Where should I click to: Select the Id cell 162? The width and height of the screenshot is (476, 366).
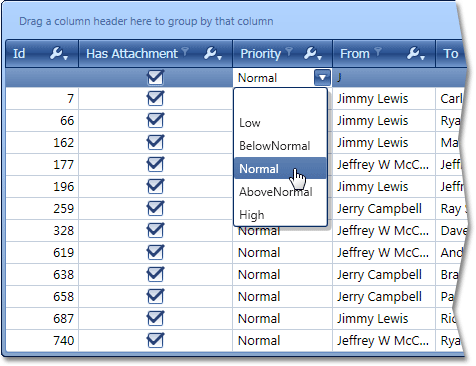click(42, 142)
